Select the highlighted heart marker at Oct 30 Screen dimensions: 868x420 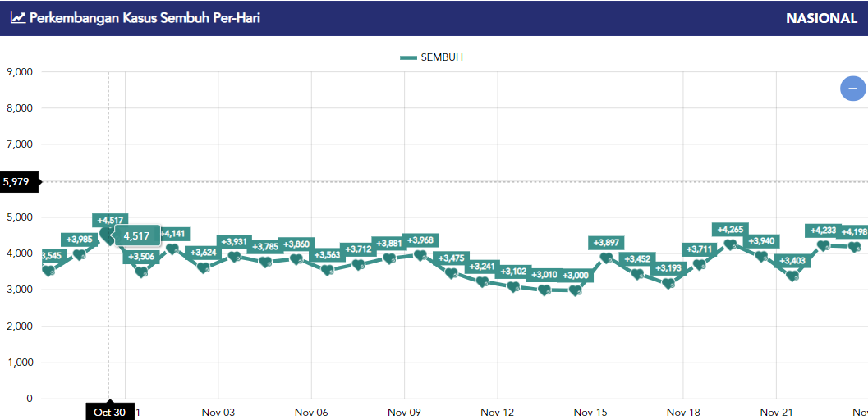pyautogui.click(x=108, y=236)
